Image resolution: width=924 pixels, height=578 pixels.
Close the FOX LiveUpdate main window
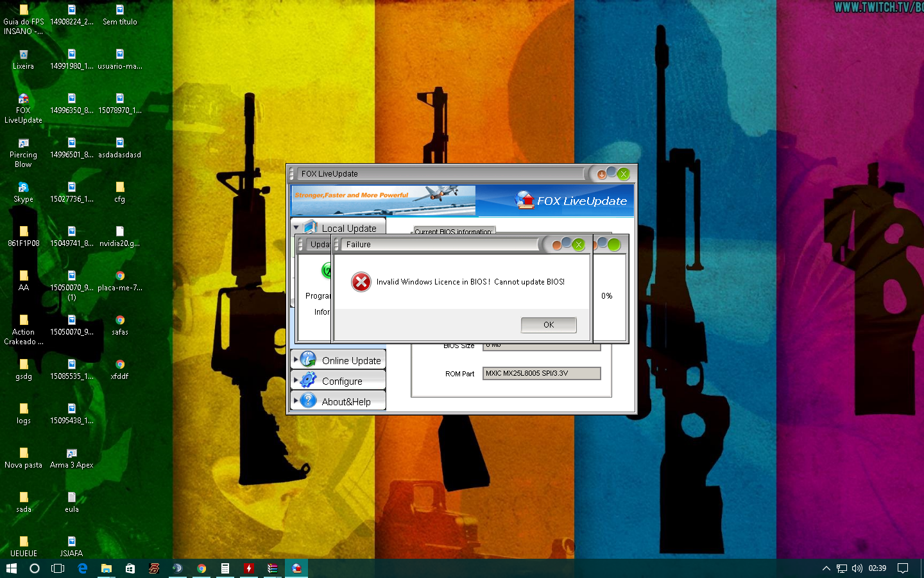coord(624,174)
